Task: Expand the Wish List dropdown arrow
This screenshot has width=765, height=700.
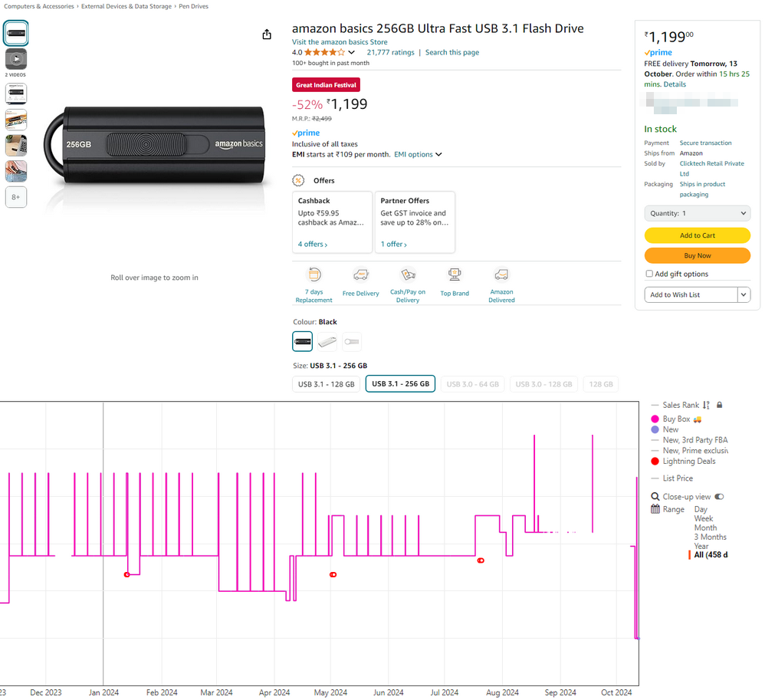Action: click(744, 295)
